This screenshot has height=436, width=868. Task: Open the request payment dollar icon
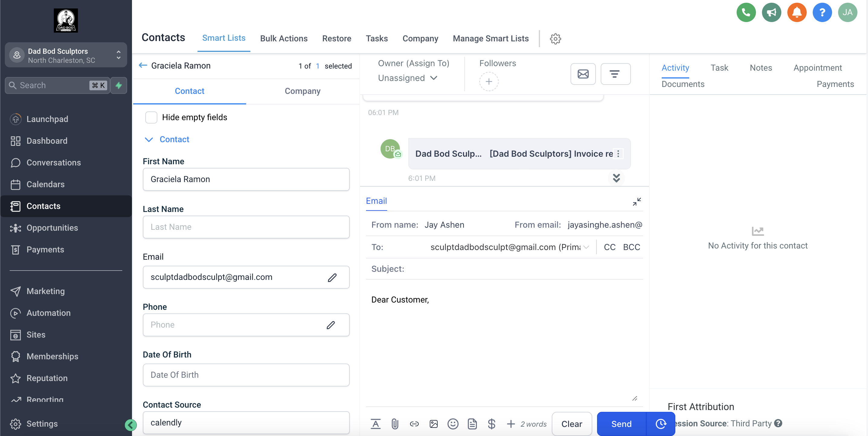tap(492, 424)
